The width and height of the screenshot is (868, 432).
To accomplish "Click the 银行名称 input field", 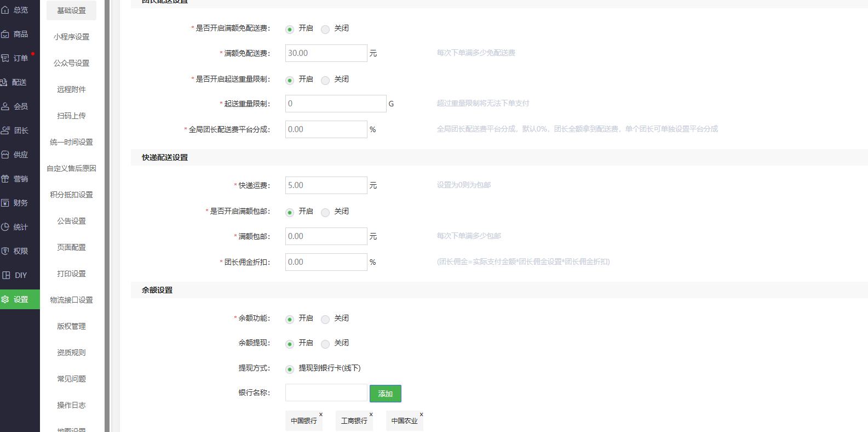I will tap(326, 393).
